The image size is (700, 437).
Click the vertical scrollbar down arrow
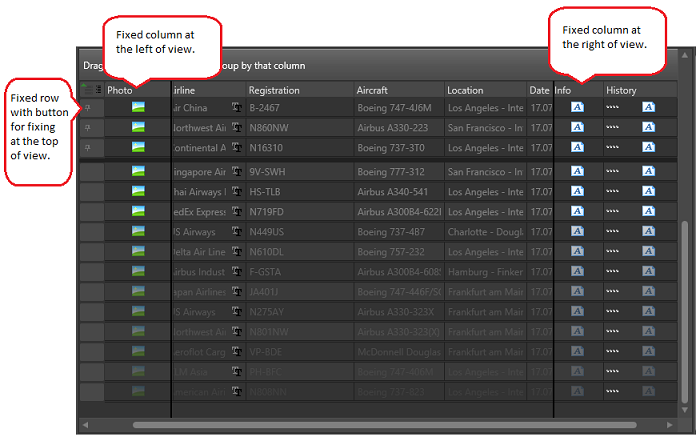(685, 410)
